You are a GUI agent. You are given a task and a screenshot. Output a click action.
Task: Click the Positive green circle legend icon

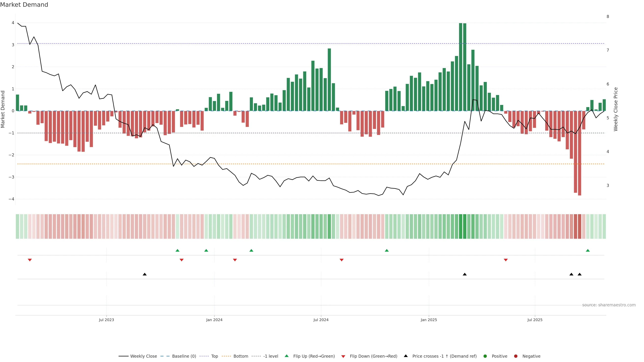pos(485,356)
